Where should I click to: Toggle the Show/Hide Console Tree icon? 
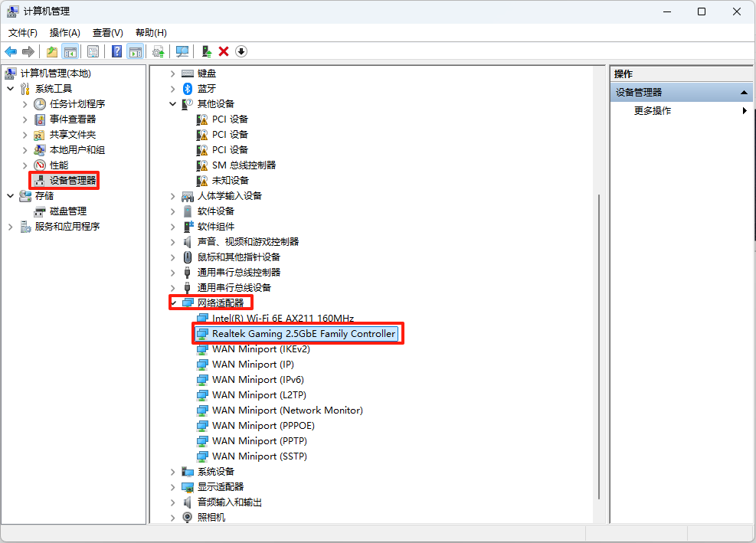(70, 51)
